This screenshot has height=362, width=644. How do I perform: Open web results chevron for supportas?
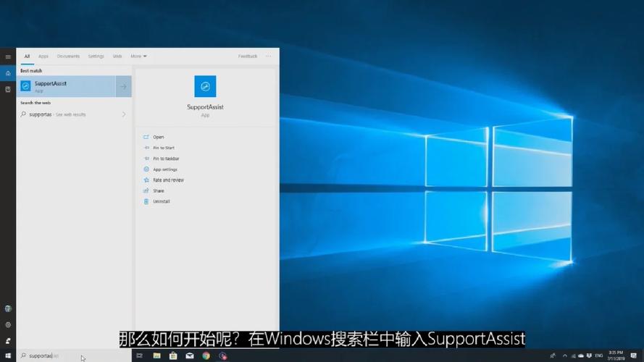click(124, 114)
